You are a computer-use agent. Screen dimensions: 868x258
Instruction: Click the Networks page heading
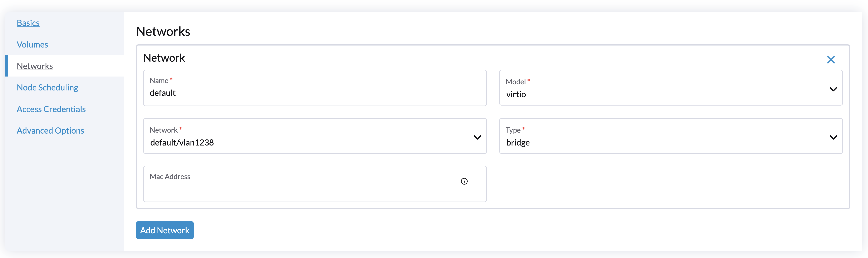(163, 32)
